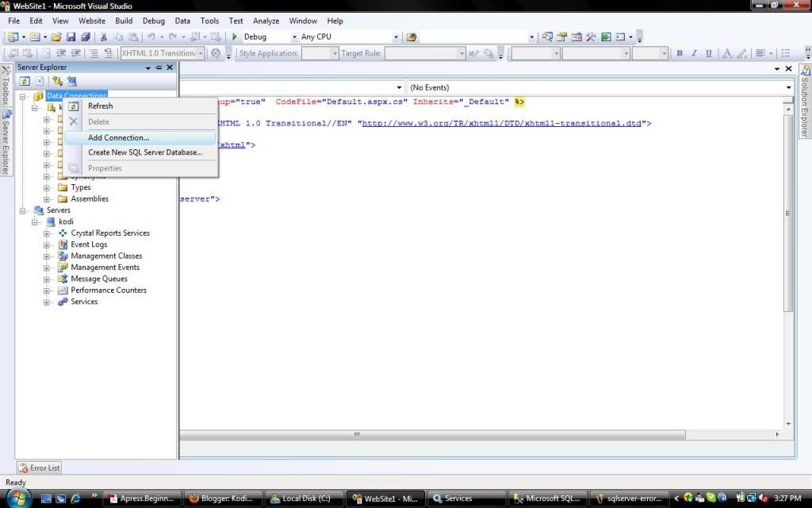Select the Types folder in the tree
This screenshot has width=812, height=508.
click(81, 187)
